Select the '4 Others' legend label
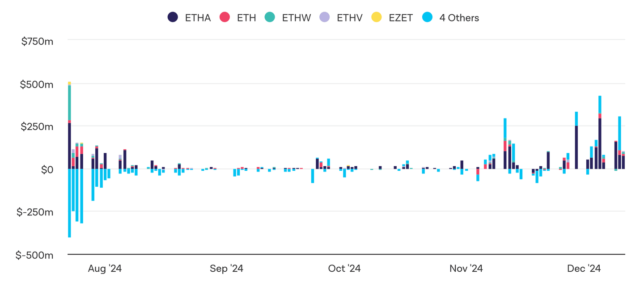 pos(459,18)
